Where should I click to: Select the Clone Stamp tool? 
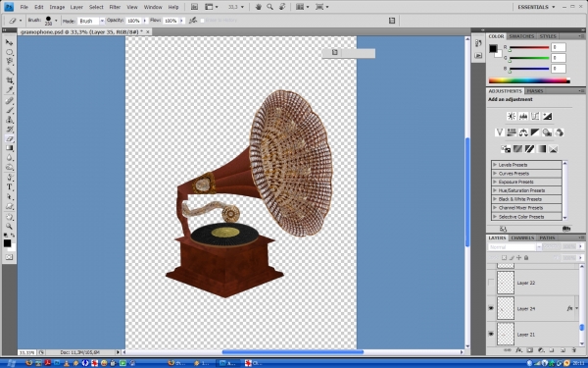(x=9, y=120)
